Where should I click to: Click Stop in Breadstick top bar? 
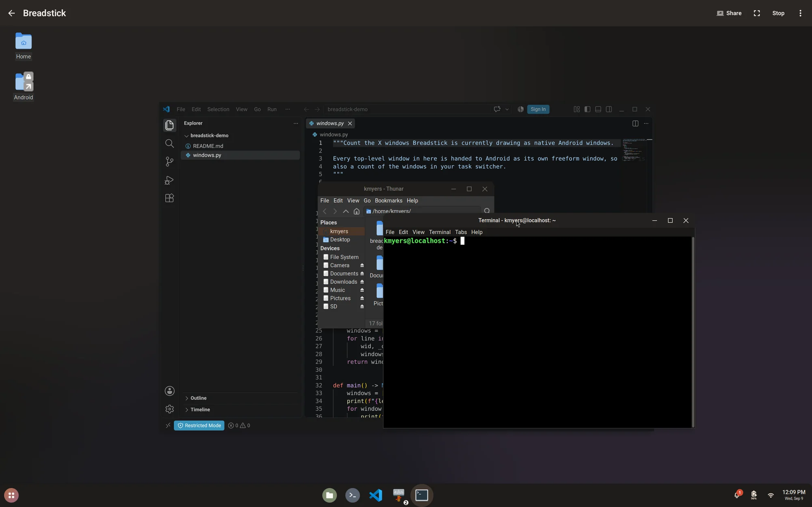[778, 13]
